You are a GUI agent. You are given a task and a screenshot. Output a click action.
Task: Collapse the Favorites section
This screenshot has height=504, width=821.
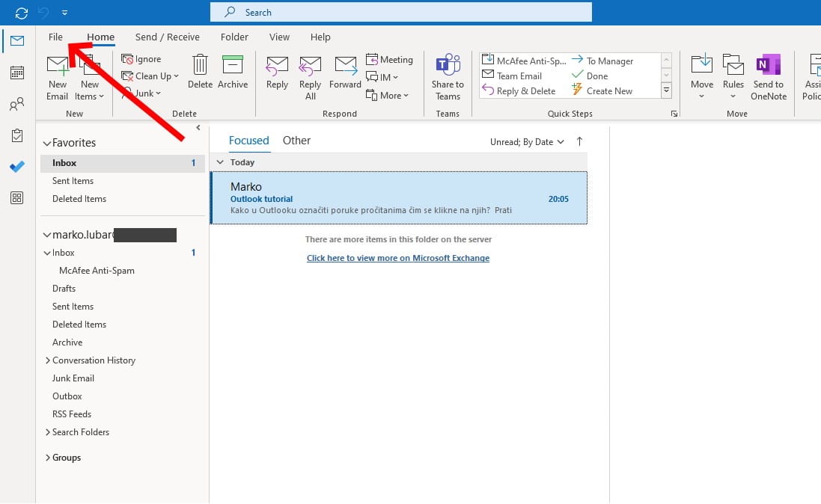[47, 142]
